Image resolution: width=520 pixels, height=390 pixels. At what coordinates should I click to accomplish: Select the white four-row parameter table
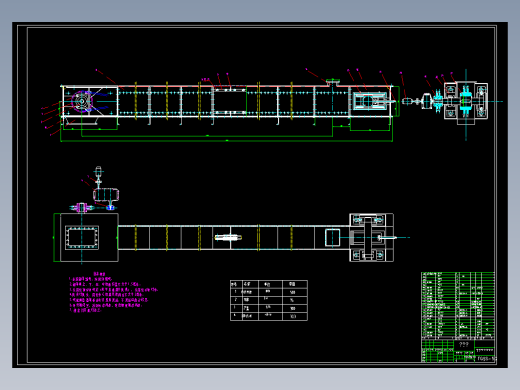tap(269, 300)
